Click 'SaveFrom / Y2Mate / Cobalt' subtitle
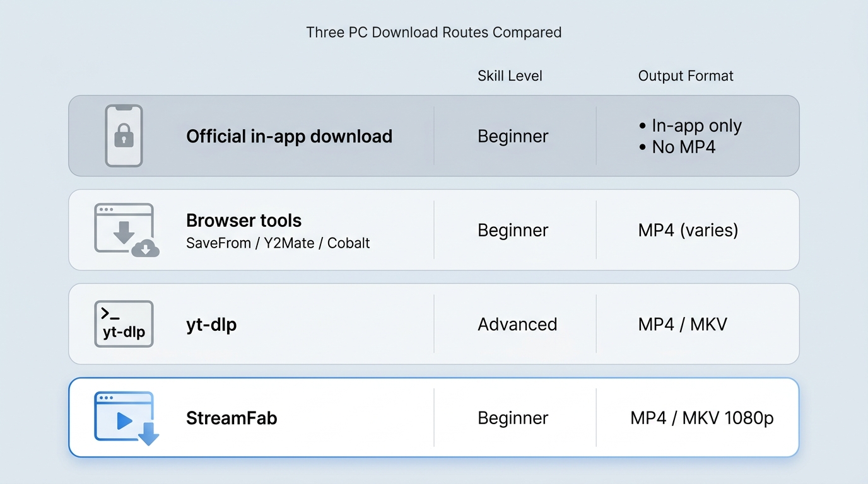The width and height of the screenshot is (868, 484). click(278, 243)
